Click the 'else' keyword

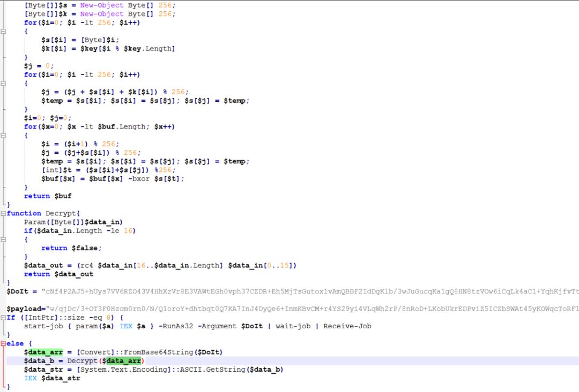15,344
